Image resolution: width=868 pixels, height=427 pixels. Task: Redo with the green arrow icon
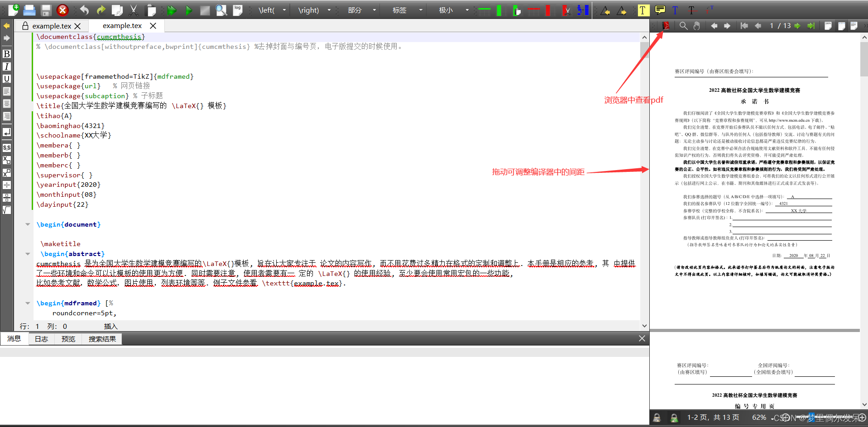coord(101,10)
